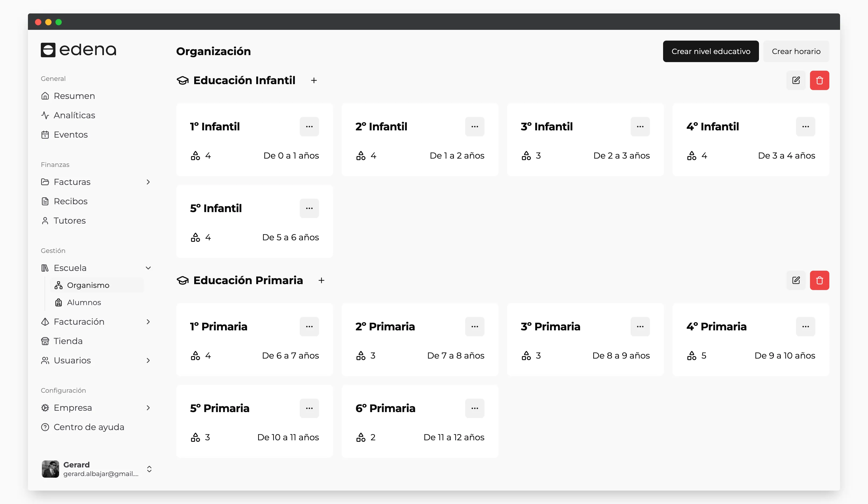Image resolution: width=868 pixels, height=504 pixels.
Task: Open the account switcher for Gerard
Action: tap(149, 469)
